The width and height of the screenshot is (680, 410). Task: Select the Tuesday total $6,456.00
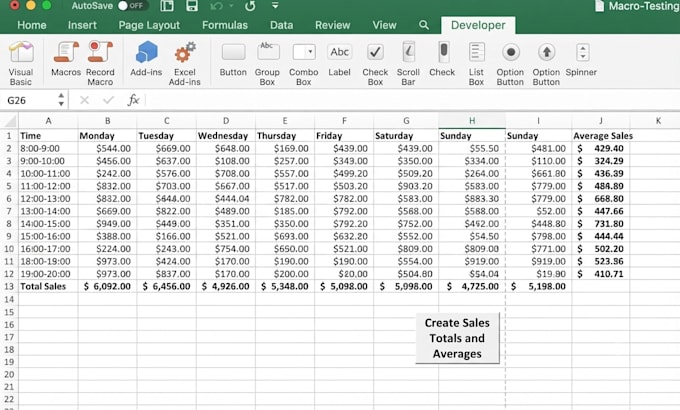click(167, 286)
